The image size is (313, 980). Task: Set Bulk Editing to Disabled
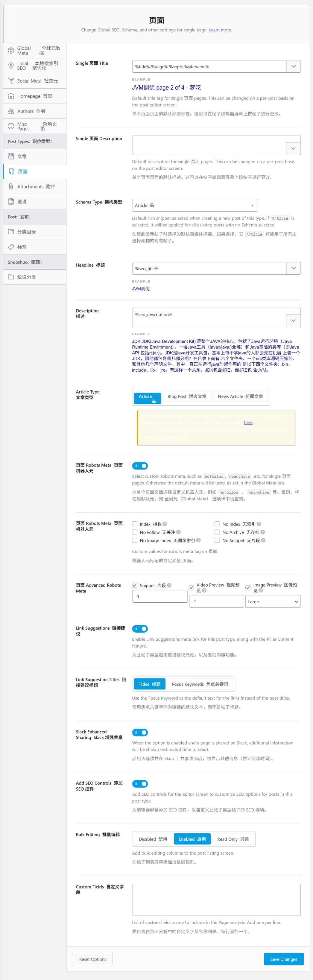point(153,839)
